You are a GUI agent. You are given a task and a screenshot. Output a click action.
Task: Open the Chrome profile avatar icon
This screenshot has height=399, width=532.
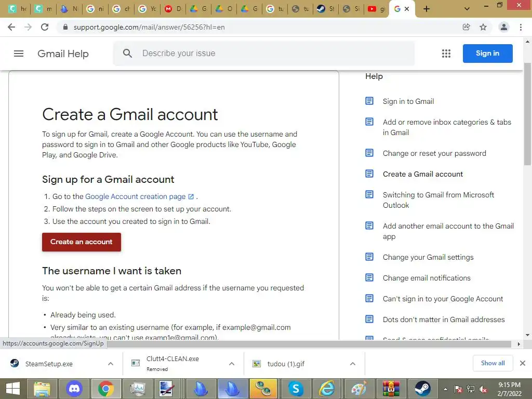(504, 27)
